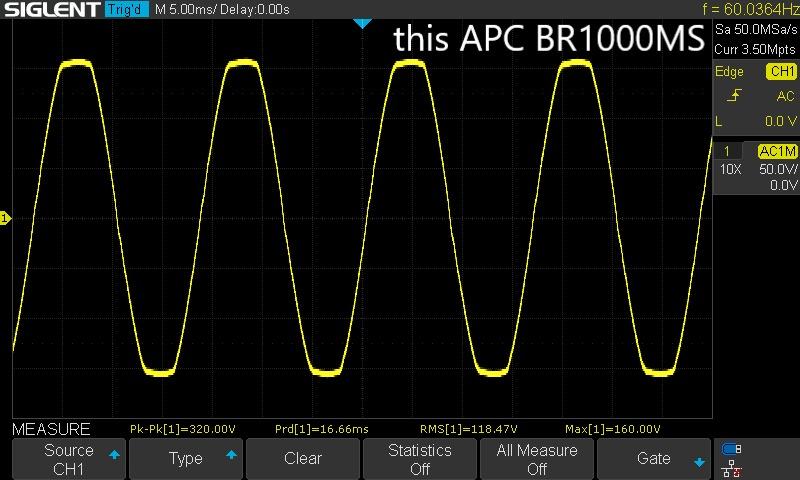The width and height of the screenshot is (800, 480).
Task: Click the Curr 3.50Mpts memory depth
Action: click(755, 49)
